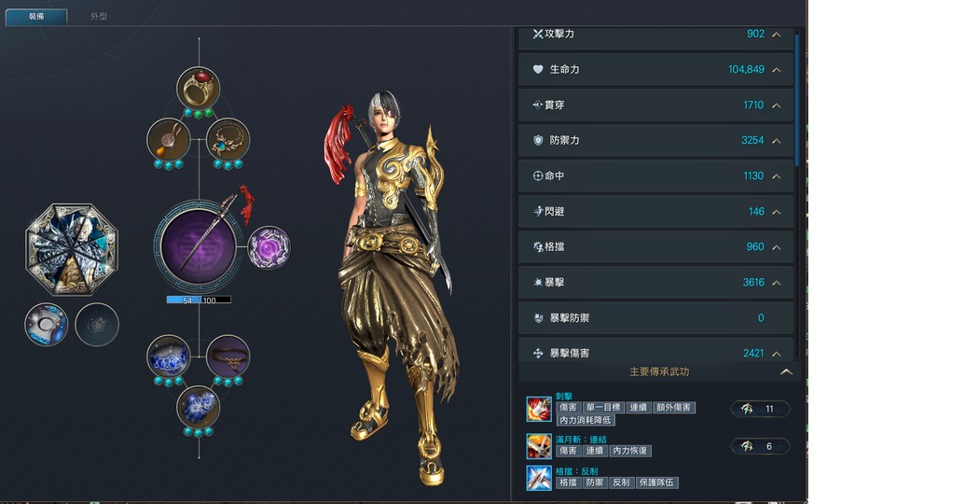Click the 滿月斬：連結 skill points button

pos(760,446)
